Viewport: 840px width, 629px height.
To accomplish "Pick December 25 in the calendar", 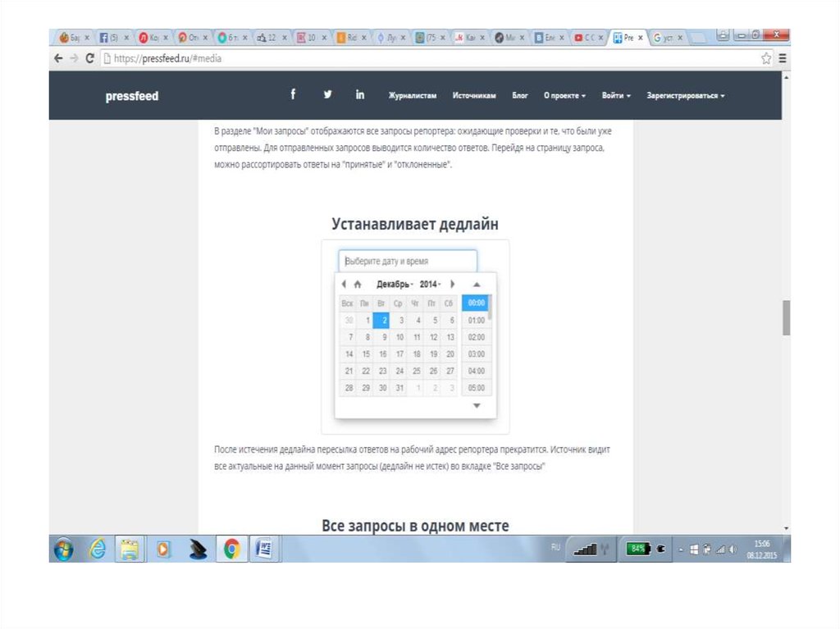I will point(416,371).
